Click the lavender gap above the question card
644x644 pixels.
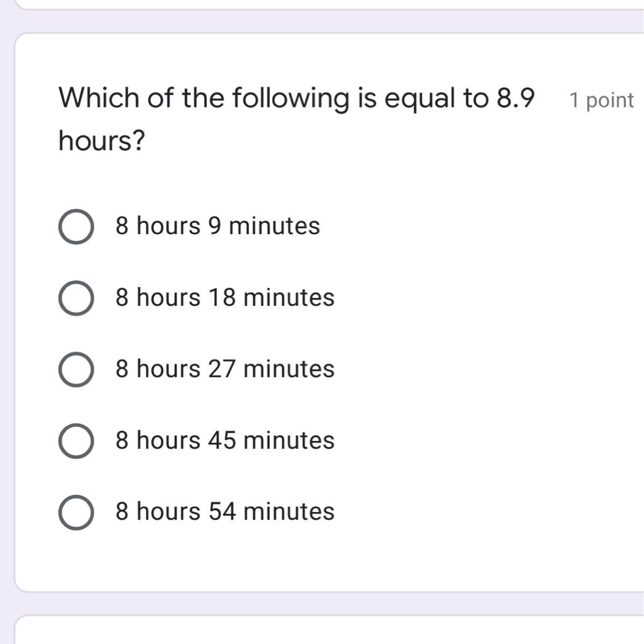coord(322,21)
